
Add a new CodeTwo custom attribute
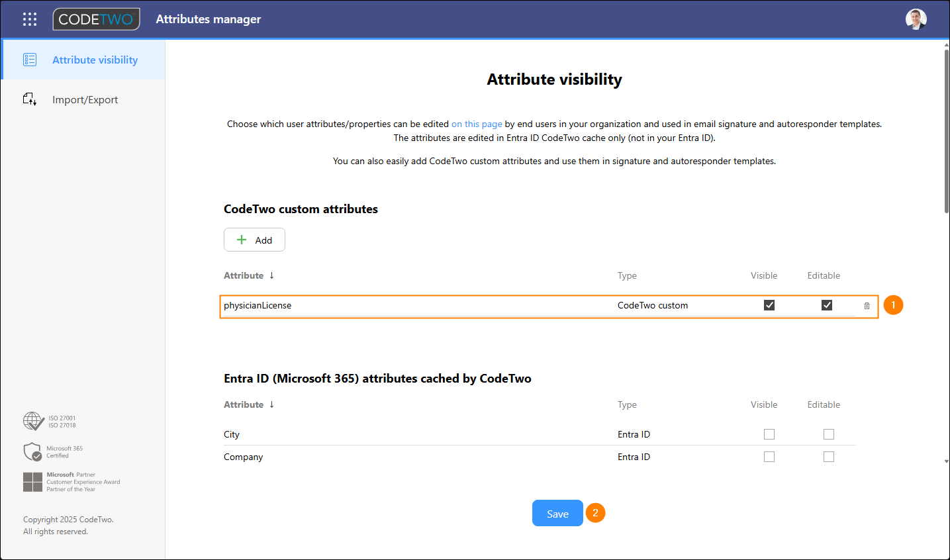click(x=254, y=240)
